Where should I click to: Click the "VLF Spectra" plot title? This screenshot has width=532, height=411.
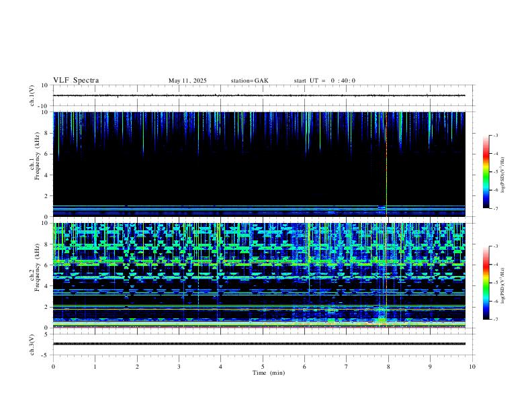76,81
